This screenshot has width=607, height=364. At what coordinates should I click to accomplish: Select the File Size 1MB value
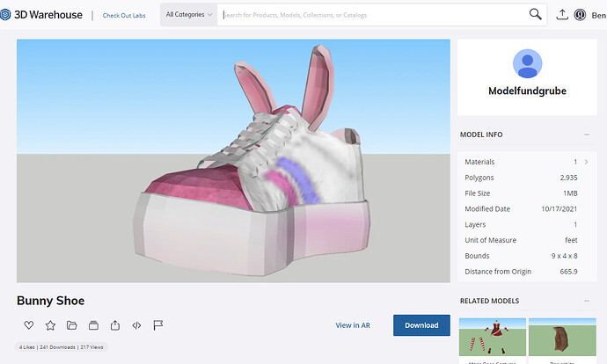click(570, 193)
